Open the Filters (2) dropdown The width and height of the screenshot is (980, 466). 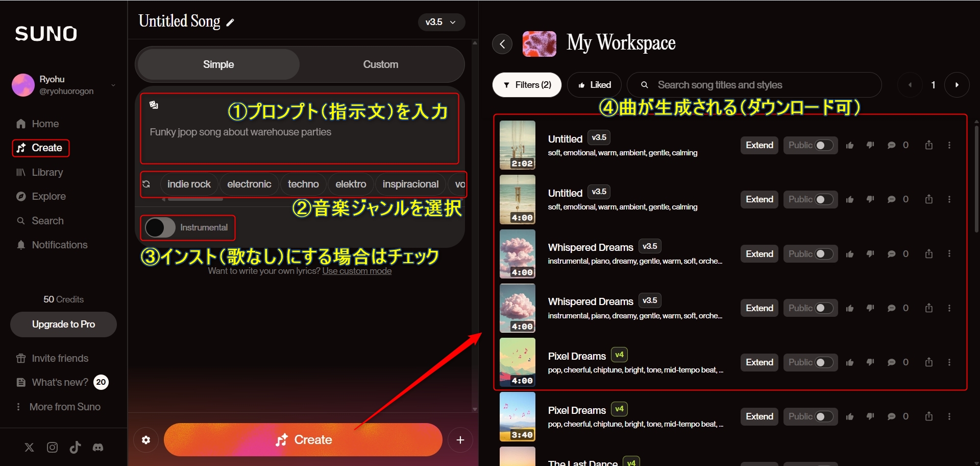click(527, 85)
